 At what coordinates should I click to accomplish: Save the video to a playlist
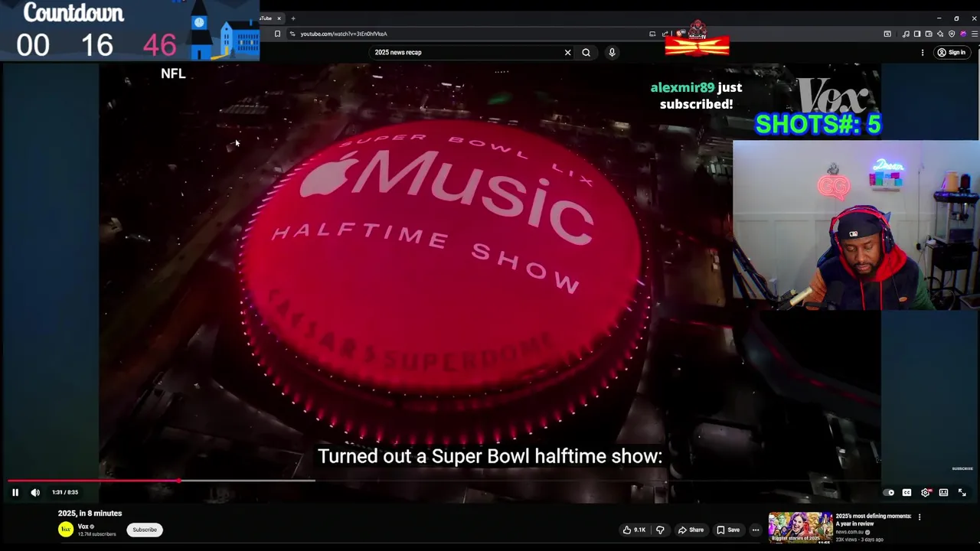pos(728,530)
